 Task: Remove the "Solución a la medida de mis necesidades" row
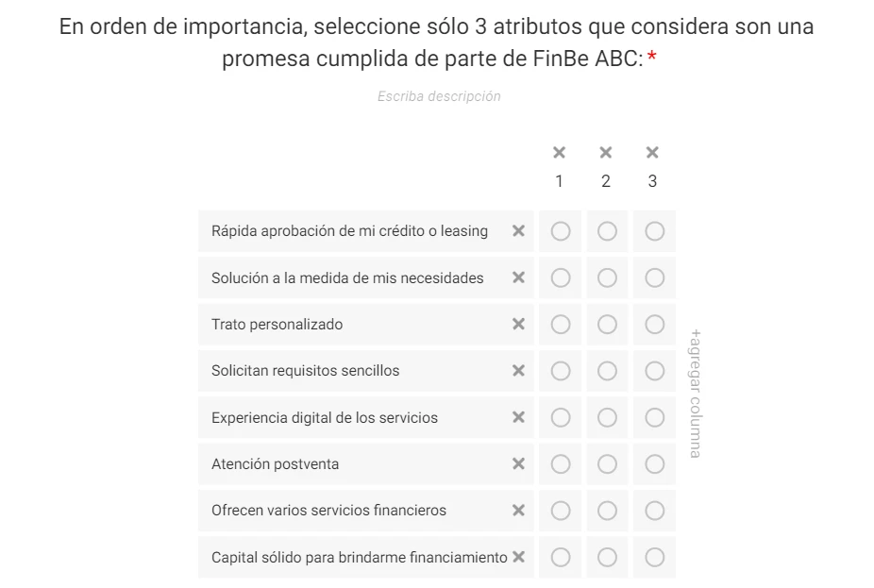pyautogui.click(x=518, y=277)
